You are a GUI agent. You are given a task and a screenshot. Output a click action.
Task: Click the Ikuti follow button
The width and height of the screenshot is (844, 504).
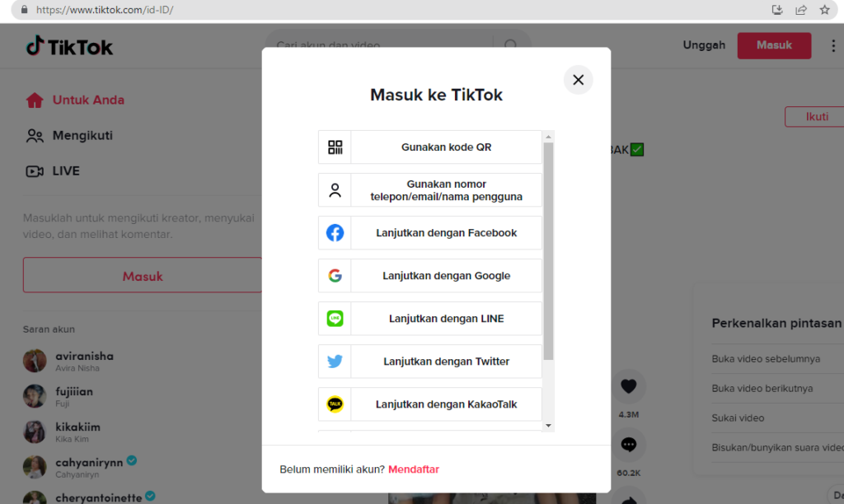point(816,117)
